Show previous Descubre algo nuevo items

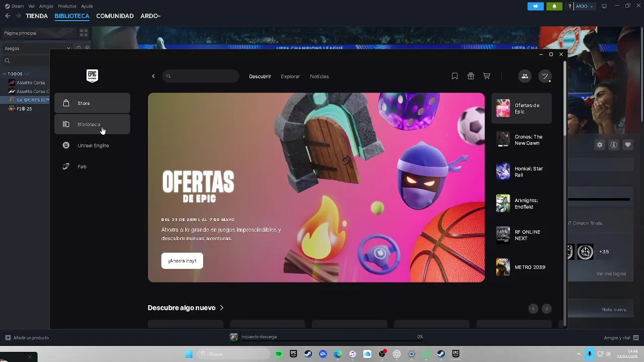[x=533, y=309]
